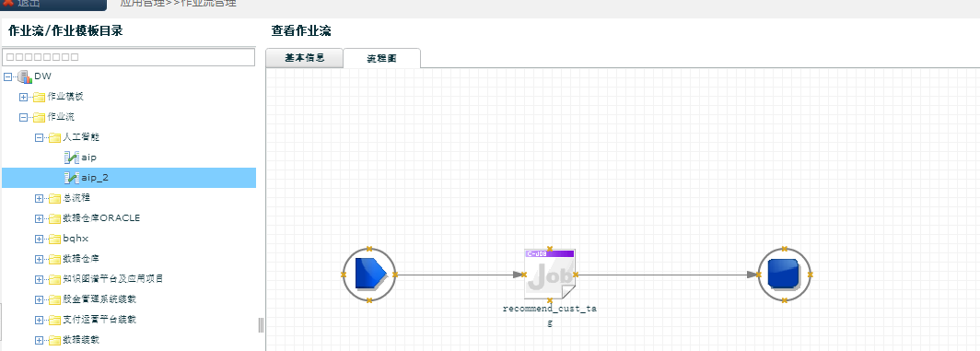Select the 数据仓库 folder label
This screenshot has height=351, width=980.
point(81,259)
